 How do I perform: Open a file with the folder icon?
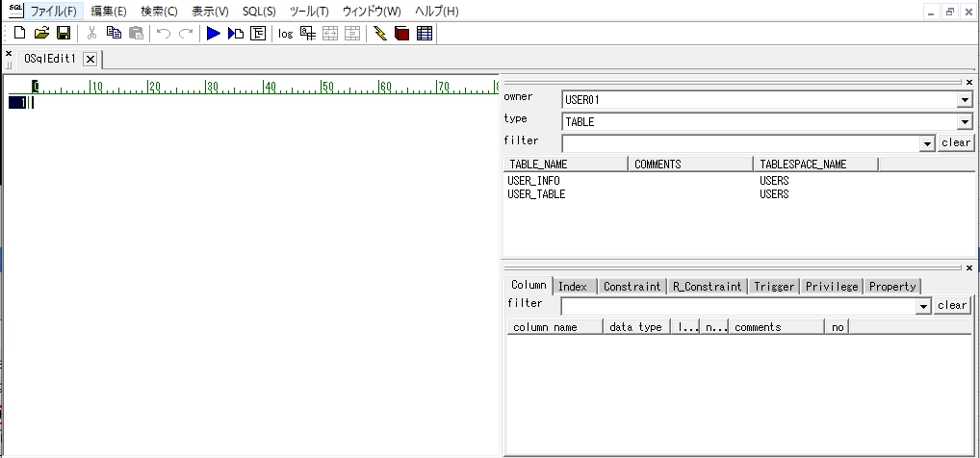[41, 33]
